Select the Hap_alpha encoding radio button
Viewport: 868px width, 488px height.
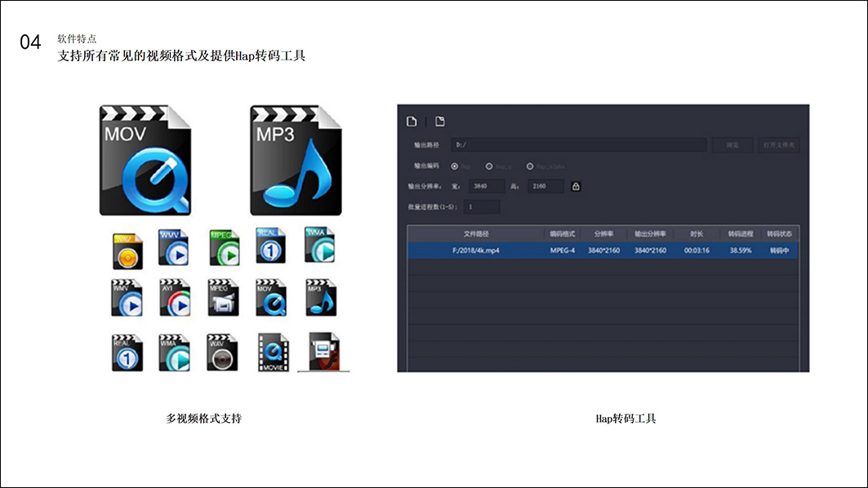point(530,166)
